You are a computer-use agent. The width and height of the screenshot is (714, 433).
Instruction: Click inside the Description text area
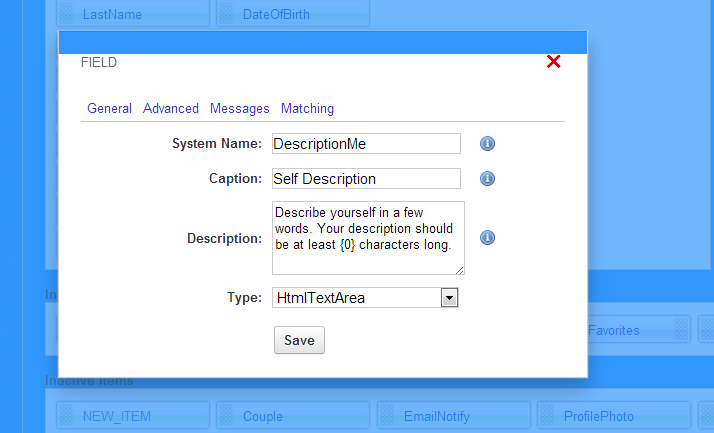coord(367,238)
